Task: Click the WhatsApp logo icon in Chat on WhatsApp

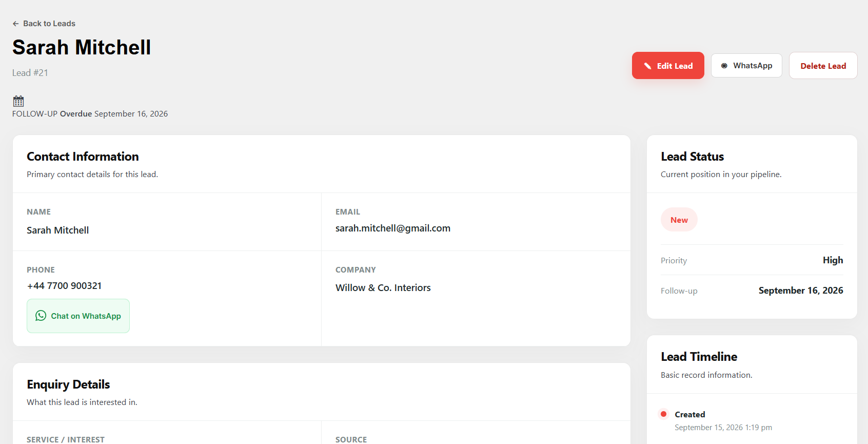Action: [41, 316]
